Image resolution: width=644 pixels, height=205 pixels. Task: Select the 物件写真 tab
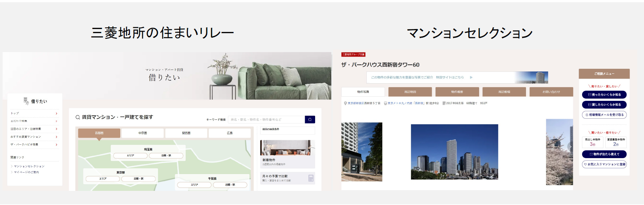click(363, 92)
